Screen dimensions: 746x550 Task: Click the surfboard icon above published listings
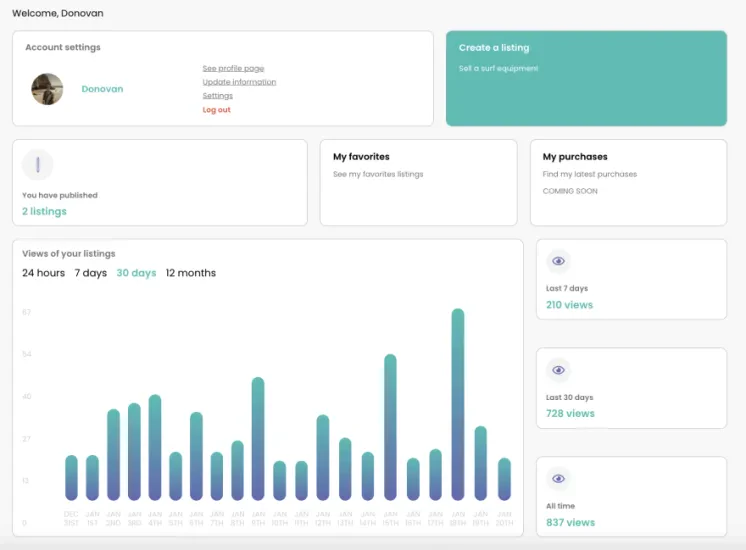38,165
